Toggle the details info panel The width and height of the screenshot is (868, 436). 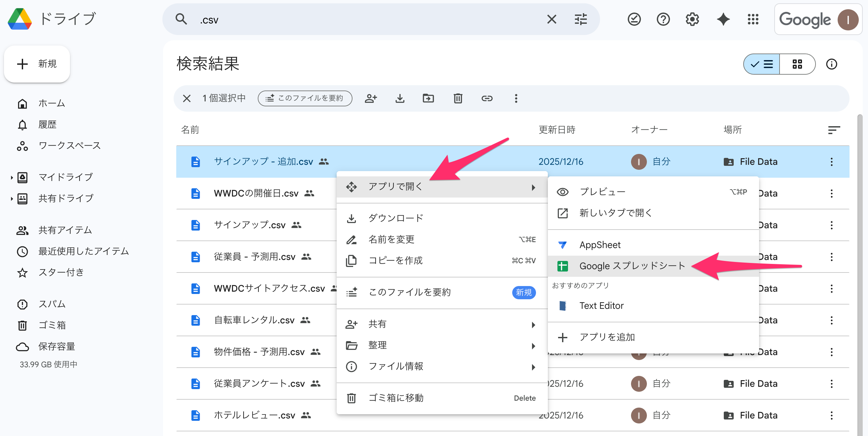coord(831,64)
